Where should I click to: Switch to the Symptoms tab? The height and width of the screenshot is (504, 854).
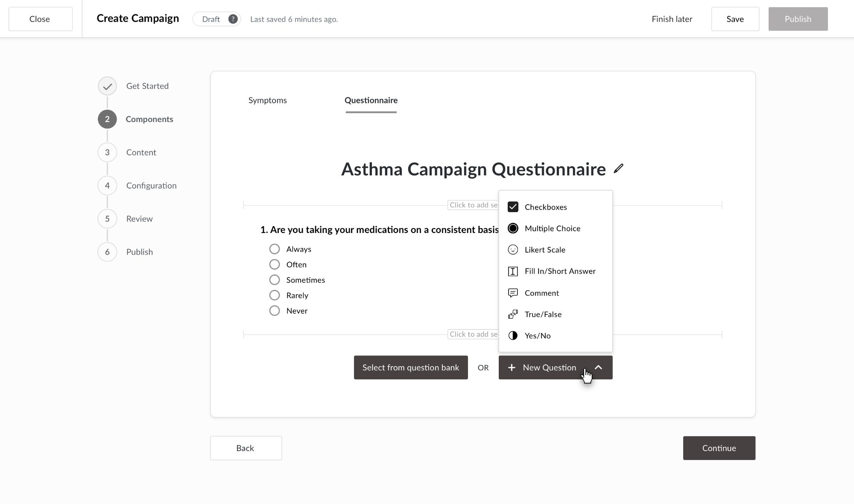click(x=268, y=100)
